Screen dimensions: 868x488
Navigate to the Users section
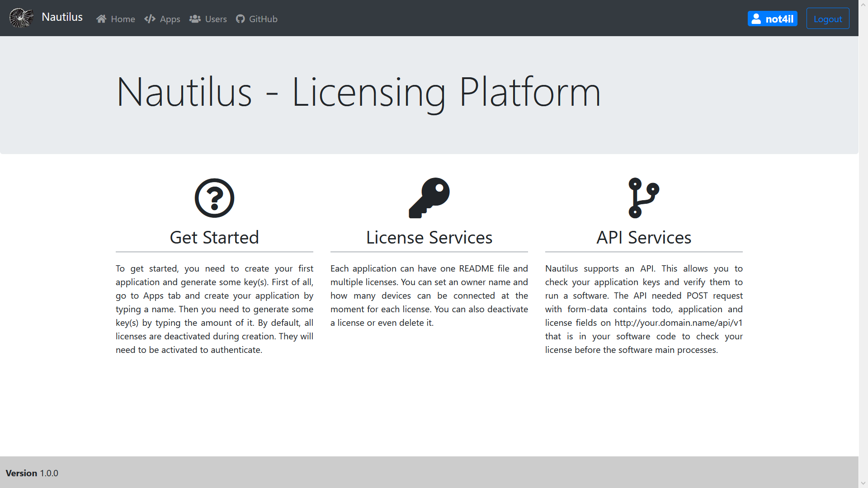[x=216, y=19]
